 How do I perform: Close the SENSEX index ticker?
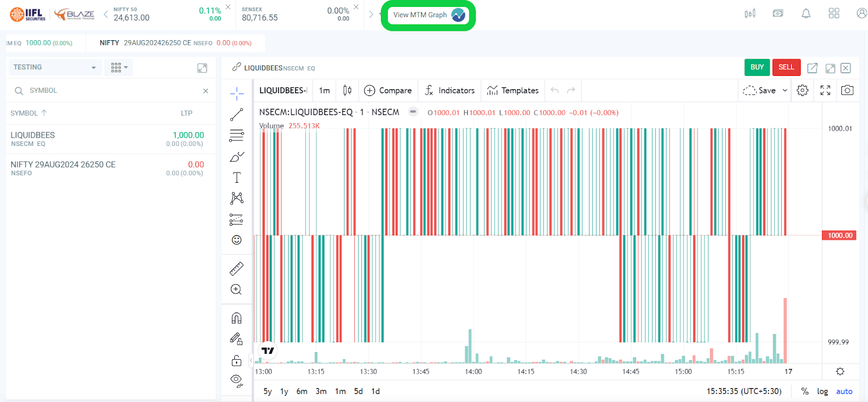coord(356,7)
